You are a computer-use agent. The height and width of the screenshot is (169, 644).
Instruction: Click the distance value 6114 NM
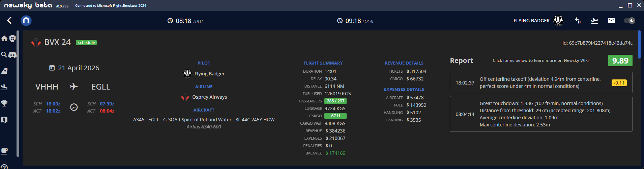pos(334,86)
